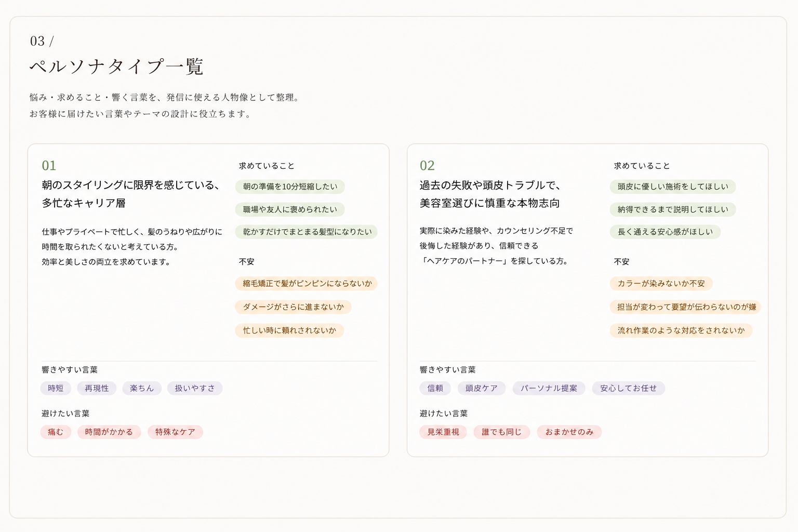798x532 pixels.
Task: Select the '時短' keyword chip
Action: [56, 388]
